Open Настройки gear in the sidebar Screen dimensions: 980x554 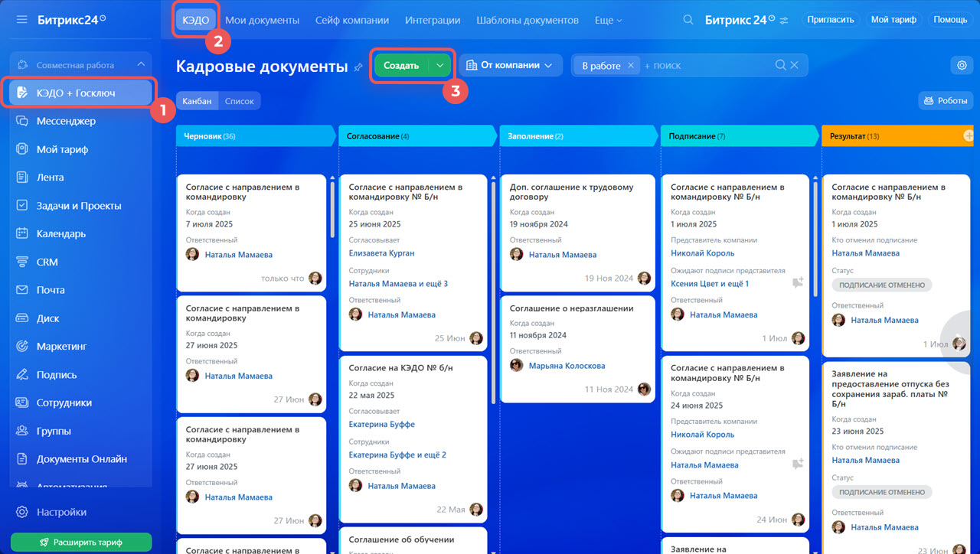(x=22, y=512)
